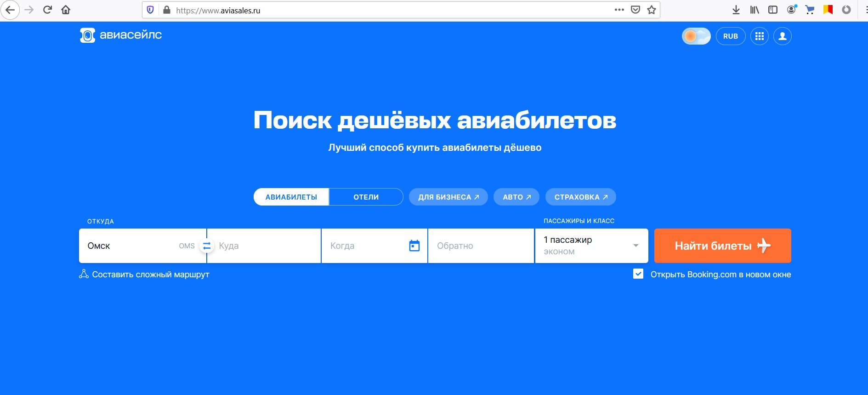This screenshot has width=868, height=395.
Task: Click the Aviasales logo
Action: (121, 35)
